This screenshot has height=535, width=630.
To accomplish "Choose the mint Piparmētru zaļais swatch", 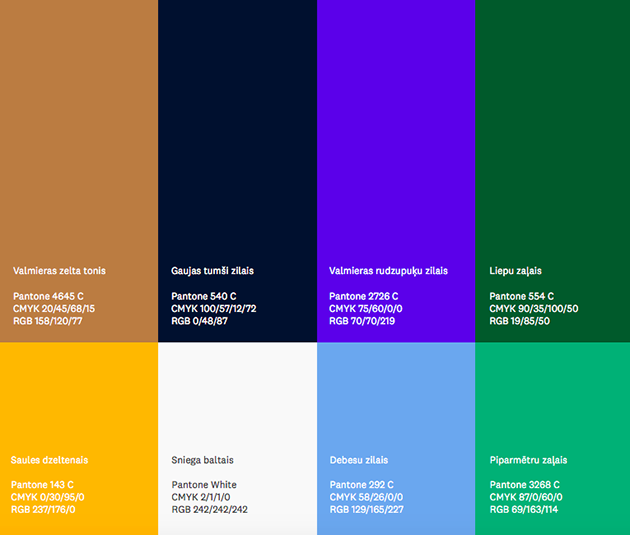I will tap(552, 400).
